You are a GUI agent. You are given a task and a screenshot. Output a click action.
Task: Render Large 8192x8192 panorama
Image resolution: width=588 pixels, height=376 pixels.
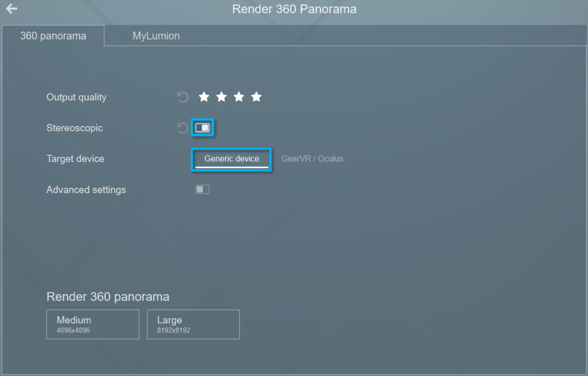tap(193, 324)
